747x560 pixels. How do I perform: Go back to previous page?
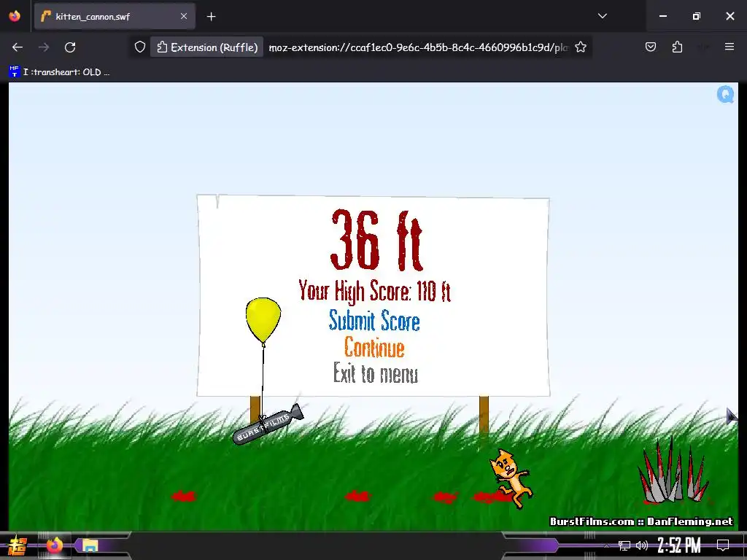[x=18, y=47]
